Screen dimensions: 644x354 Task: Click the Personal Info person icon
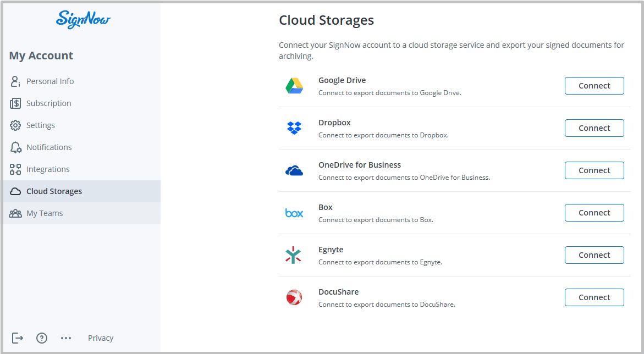pos(15,81)
